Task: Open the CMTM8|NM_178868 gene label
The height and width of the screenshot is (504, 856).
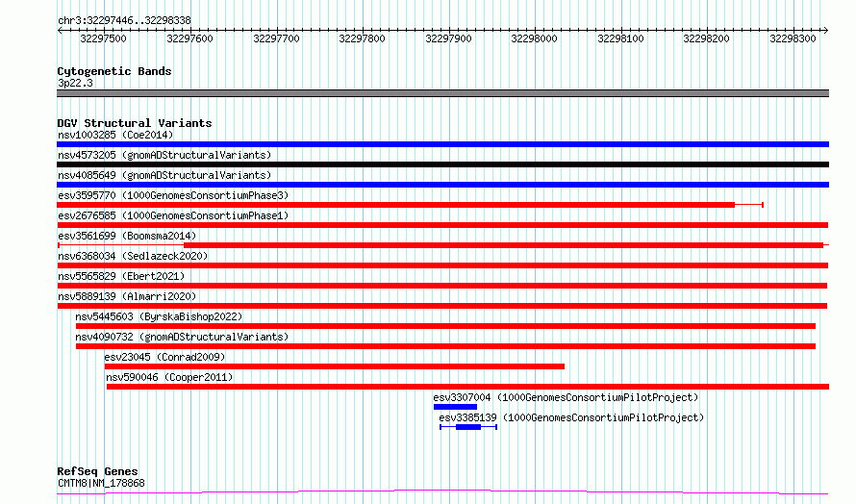Action: (101, 483)
